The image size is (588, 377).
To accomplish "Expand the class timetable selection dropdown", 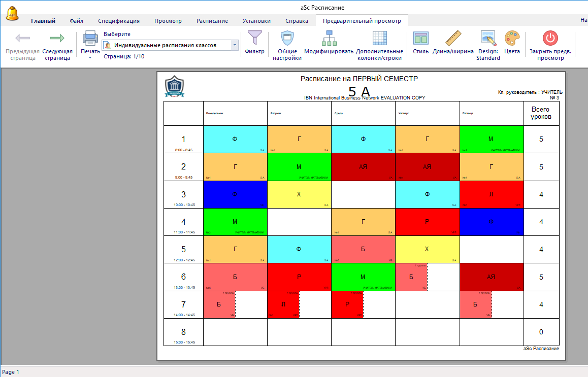I will 235,45.
